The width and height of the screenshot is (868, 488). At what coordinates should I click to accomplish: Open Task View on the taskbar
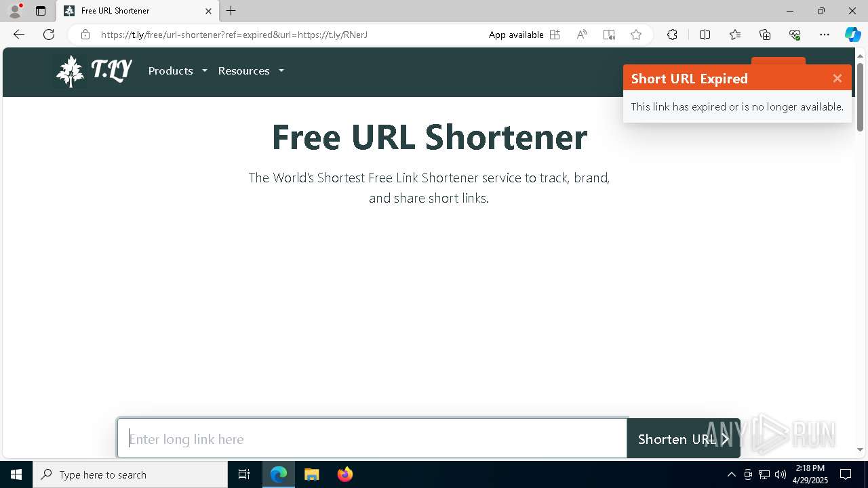click(x=244, y=474)
